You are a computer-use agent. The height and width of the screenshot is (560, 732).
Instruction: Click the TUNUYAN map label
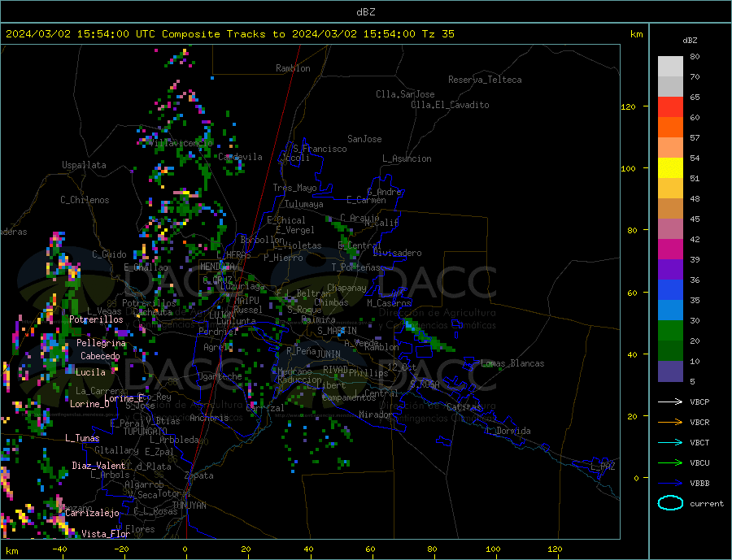189,506
